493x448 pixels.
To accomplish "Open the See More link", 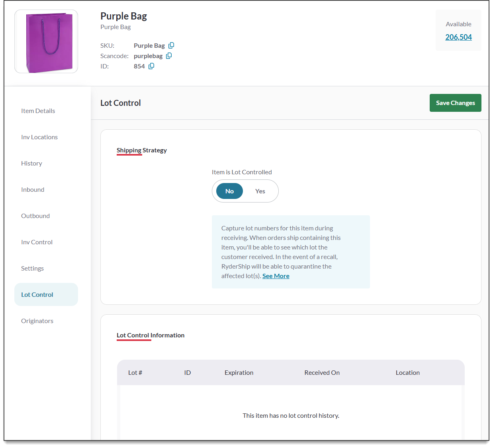I will coord(276,276).
